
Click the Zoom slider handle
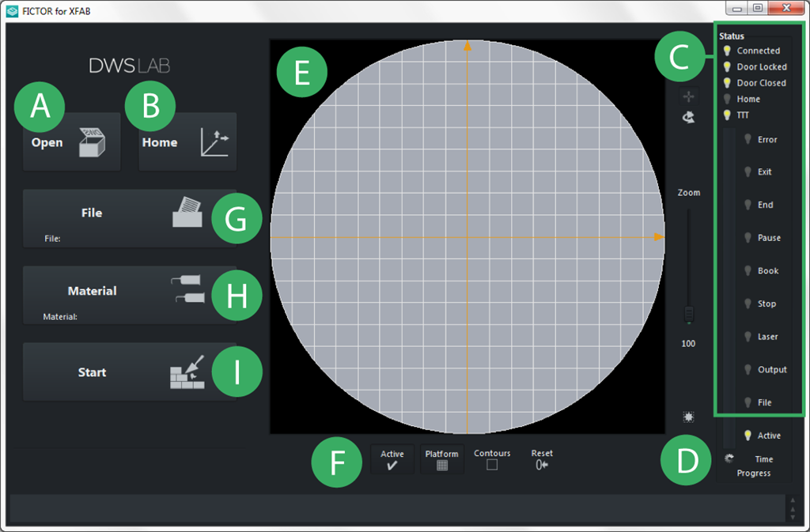(x=690, y=315)
